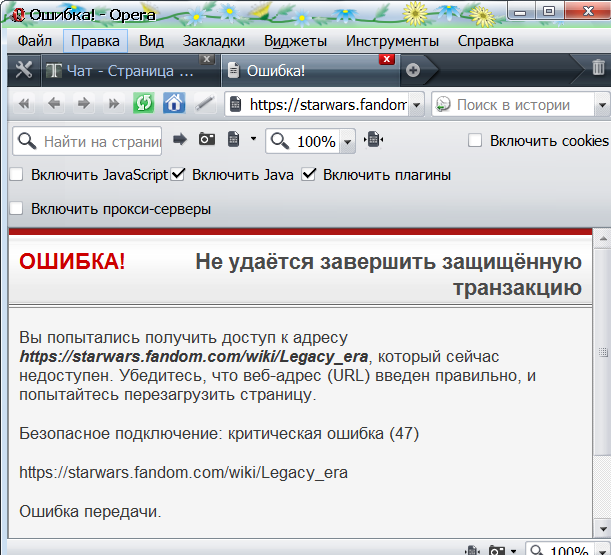Click the page scrollbar up arrow

tap(603, 239)
